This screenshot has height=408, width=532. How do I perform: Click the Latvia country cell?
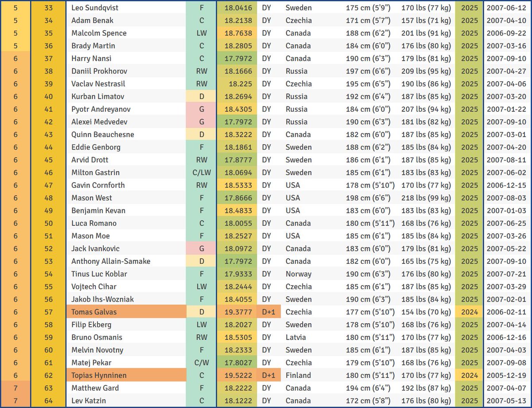click(x=296, y=337)
